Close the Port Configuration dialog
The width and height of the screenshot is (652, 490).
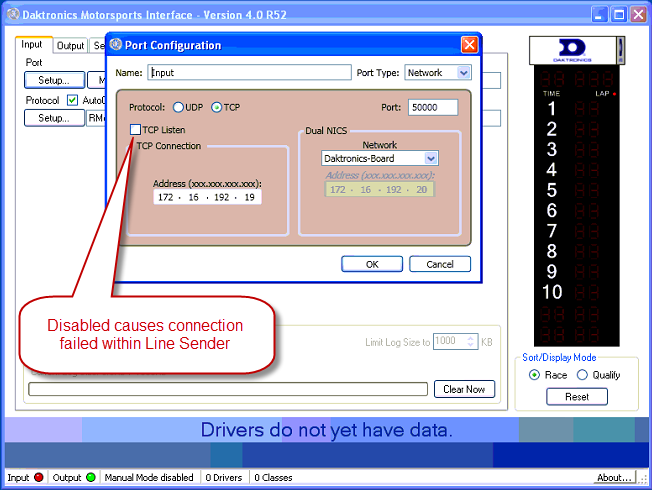[x=469, y=45]
